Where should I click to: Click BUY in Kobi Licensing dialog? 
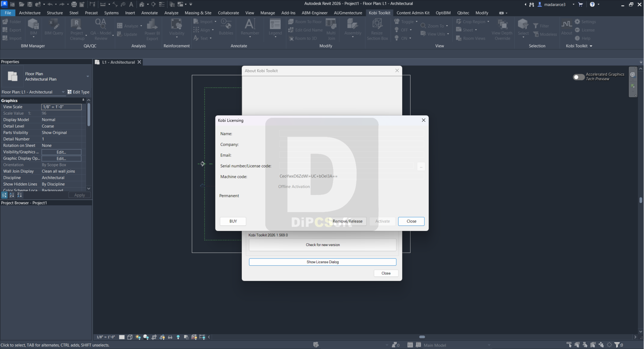click(x=233, y=221)
